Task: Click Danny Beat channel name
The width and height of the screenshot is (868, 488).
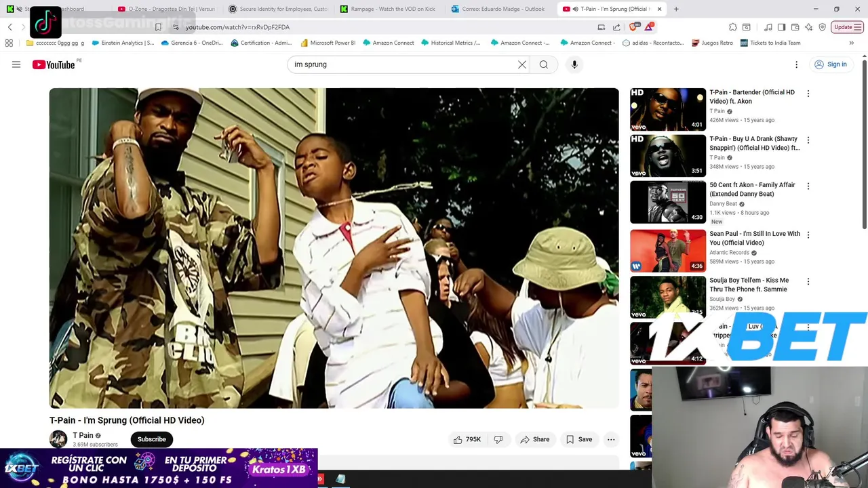Action: (723, 203)
